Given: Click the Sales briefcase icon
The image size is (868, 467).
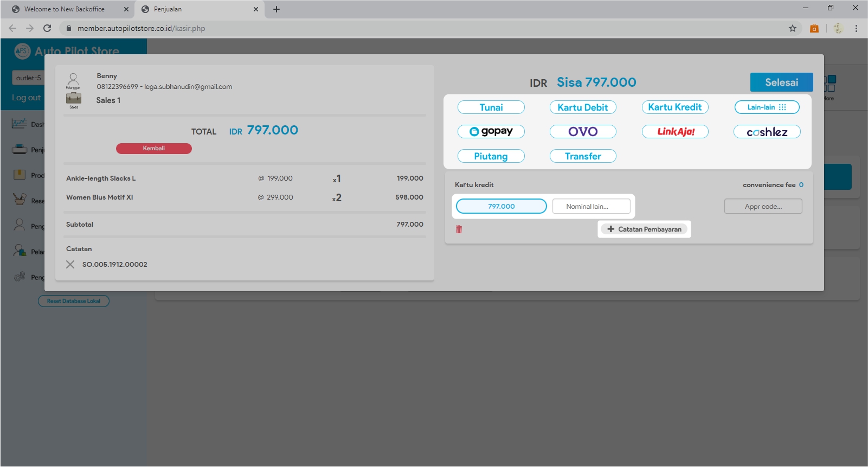Looking at the screenshot, I should point(74,99).
